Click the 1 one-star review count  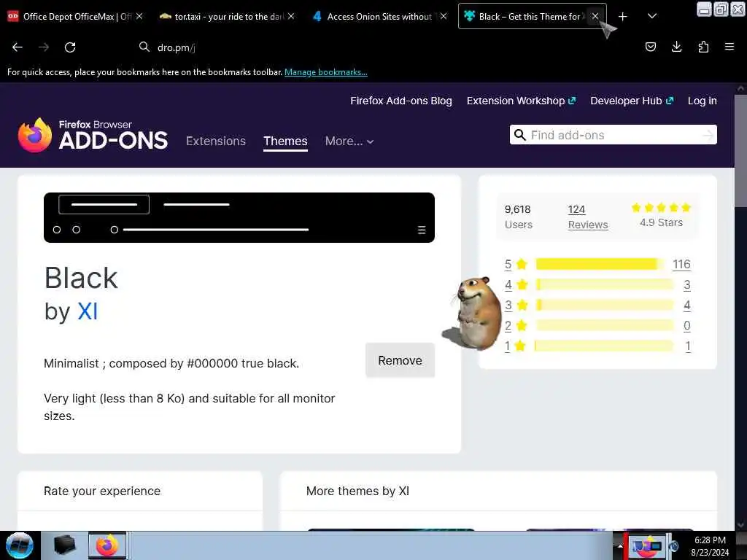point(687,346)
